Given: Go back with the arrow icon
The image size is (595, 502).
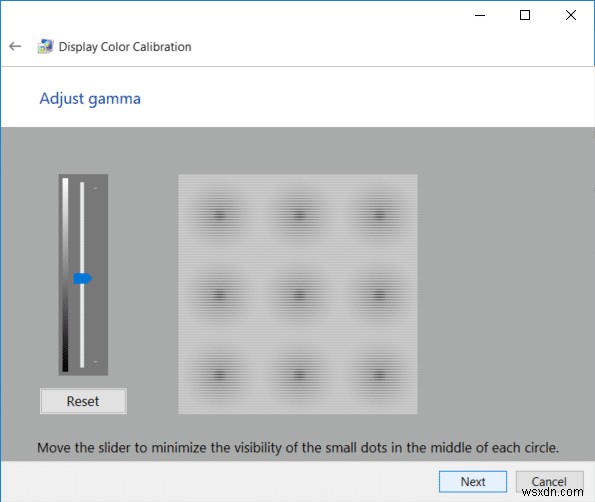Looking at the screenshot, I should point(15,46).
